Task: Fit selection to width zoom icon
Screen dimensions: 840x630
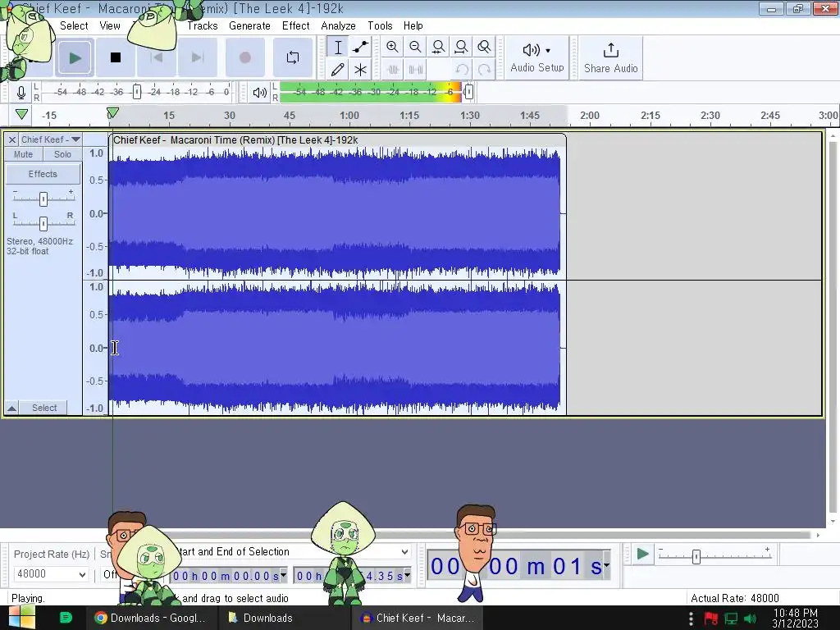Action: 438,47
